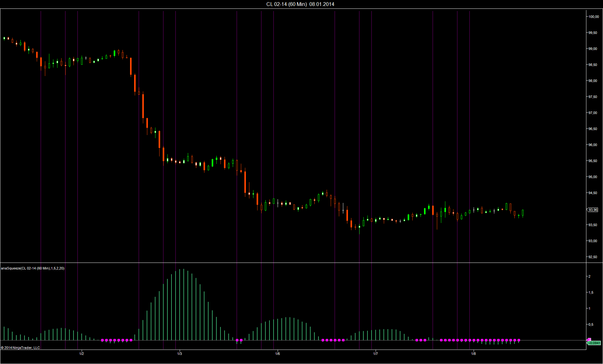Viewport: 603px width, 364px height.
Task: Click the 1/2 date label
Action: point(81,354)
